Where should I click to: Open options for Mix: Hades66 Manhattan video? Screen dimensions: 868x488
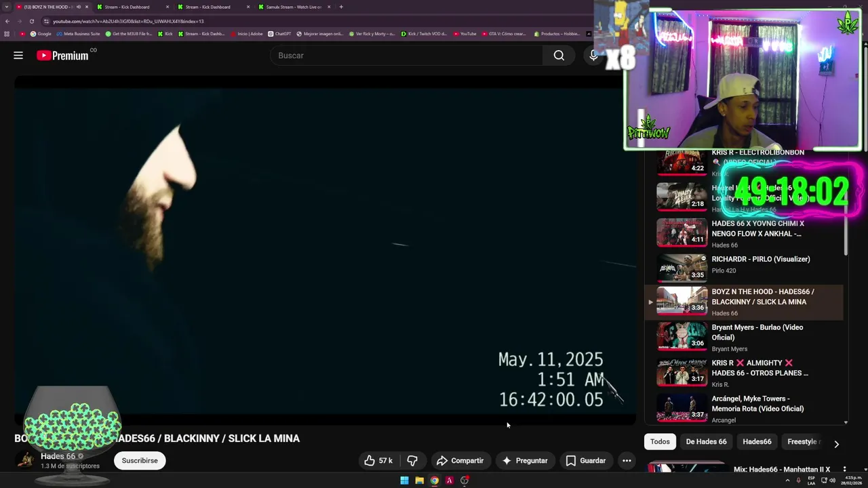point(845,469)
